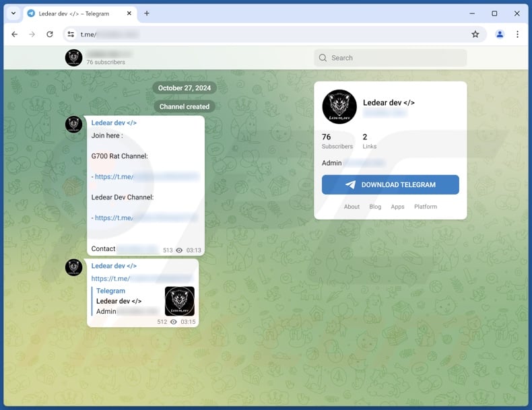This screenshot has height=410, width=532.
Task: Click the browser forward arrow
Action: [x=32, y=34]
